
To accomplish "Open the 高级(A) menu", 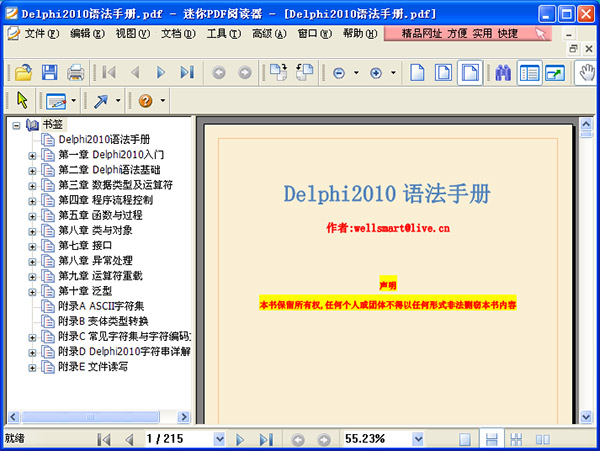I will pos(269,34).
